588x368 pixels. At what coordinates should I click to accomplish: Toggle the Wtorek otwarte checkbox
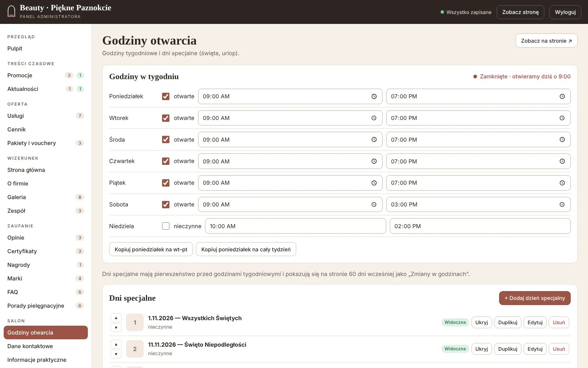(166, 118)
